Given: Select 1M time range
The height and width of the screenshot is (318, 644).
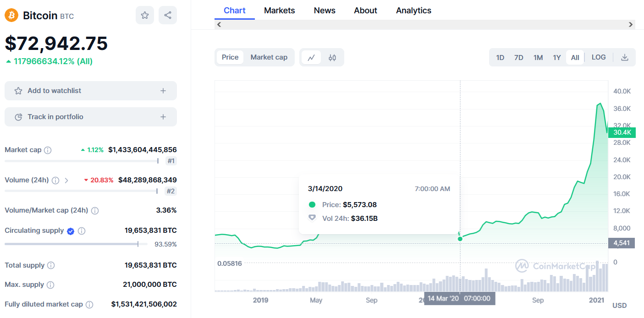Looking at the screenshot, I should pos(538,57).
